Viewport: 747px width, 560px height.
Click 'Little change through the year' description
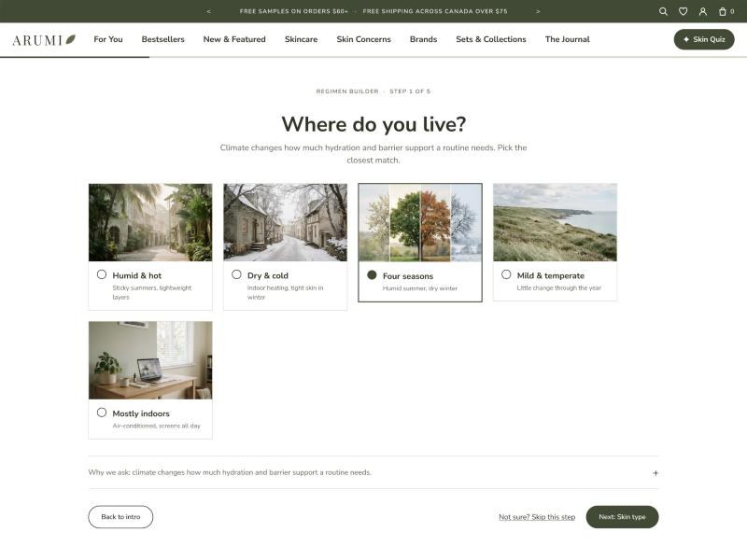(x=558, y=287)
